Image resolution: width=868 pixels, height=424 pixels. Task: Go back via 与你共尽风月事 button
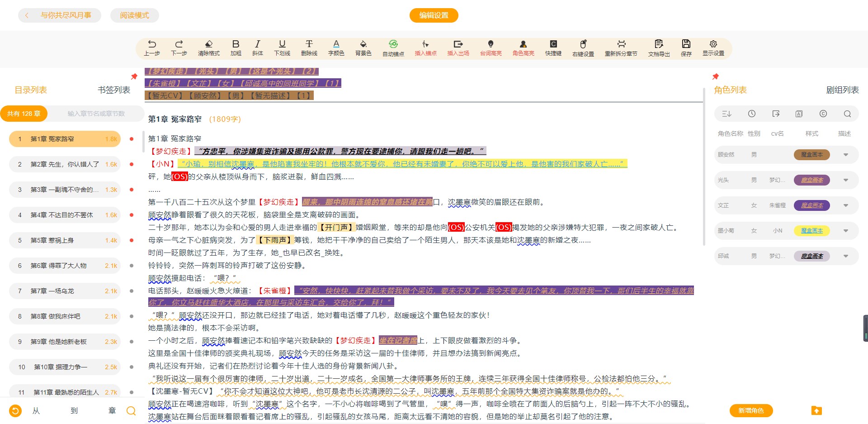(x=60, y=15)
